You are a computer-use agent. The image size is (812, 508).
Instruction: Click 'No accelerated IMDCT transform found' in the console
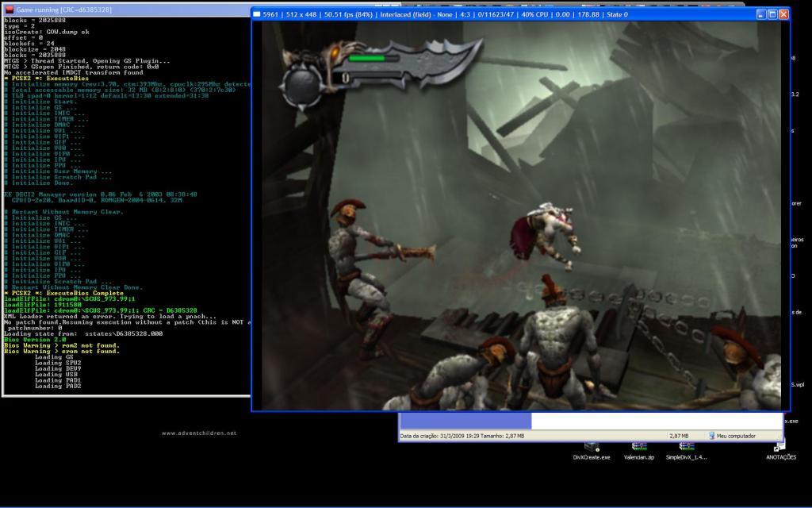[74, 72]
